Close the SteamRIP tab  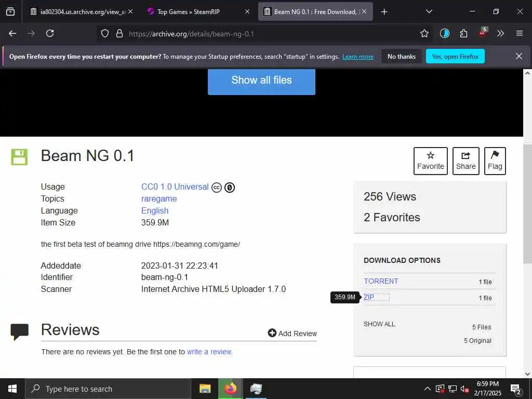click(x=247, y=11)
